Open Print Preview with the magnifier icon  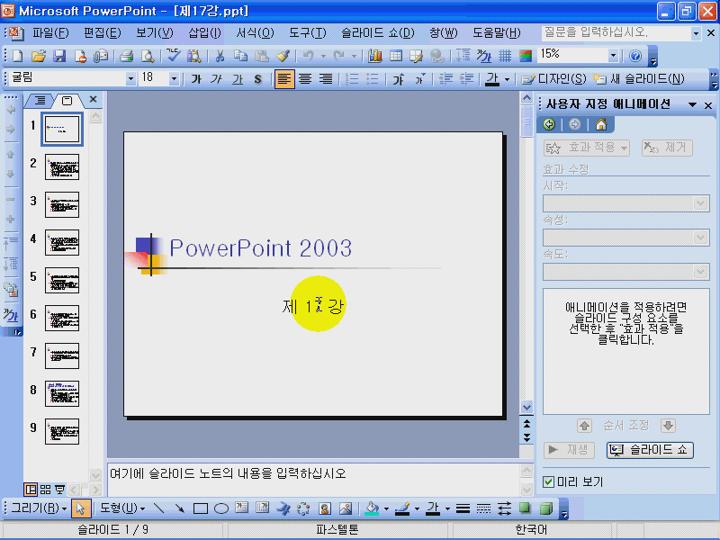pyautogui.click(x=147, y=56)
